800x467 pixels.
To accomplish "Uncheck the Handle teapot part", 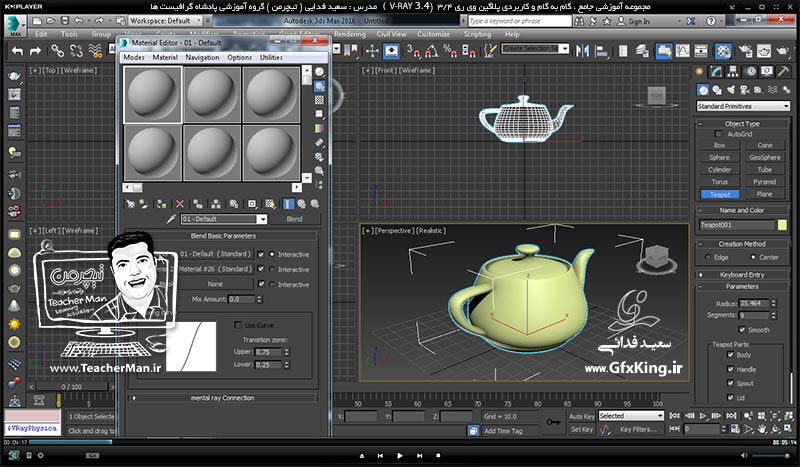I will click(730, 369).
